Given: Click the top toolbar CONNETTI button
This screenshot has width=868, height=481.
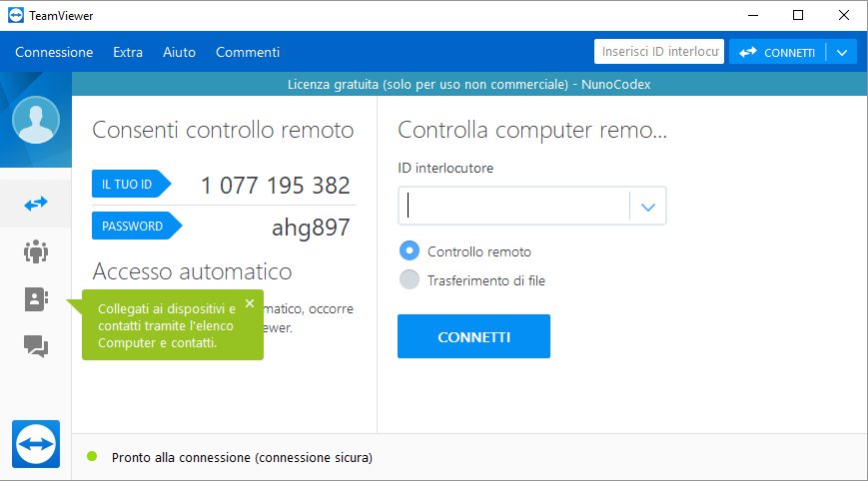Looking at the screenshot, I should click(x=778, y=53).
